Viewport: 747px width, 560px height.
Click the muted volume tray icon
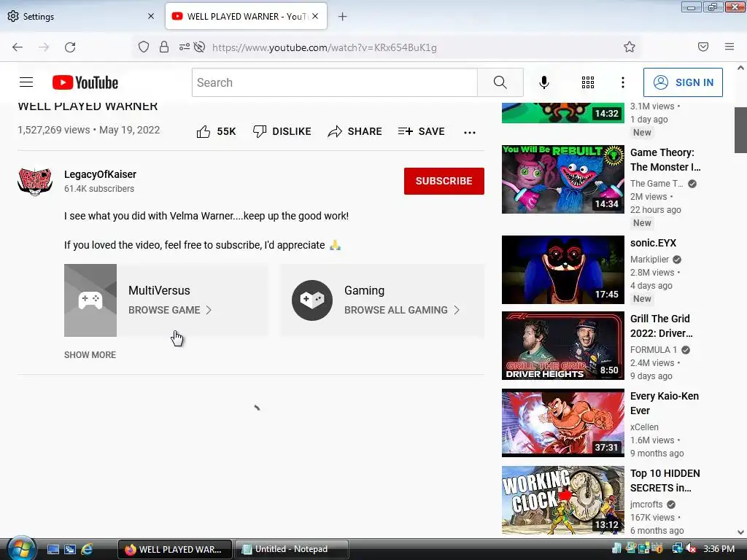(692, 549)
